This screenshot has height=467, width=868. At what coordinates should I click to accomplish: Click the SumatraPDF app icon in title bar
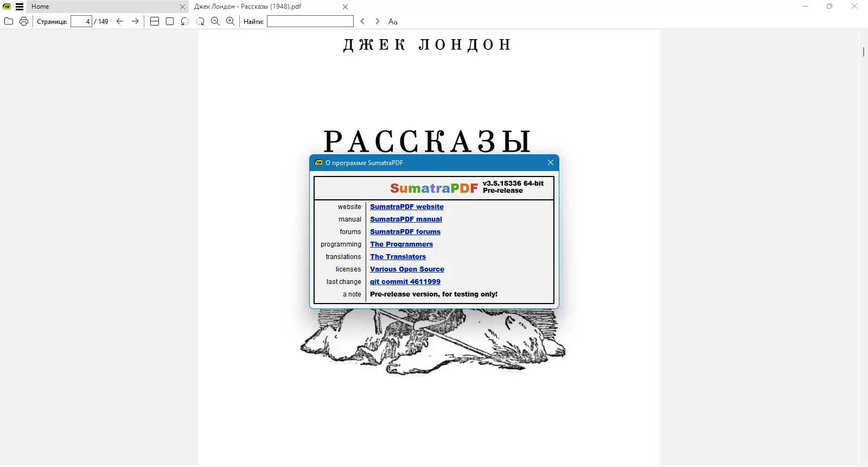pos(7,7)
